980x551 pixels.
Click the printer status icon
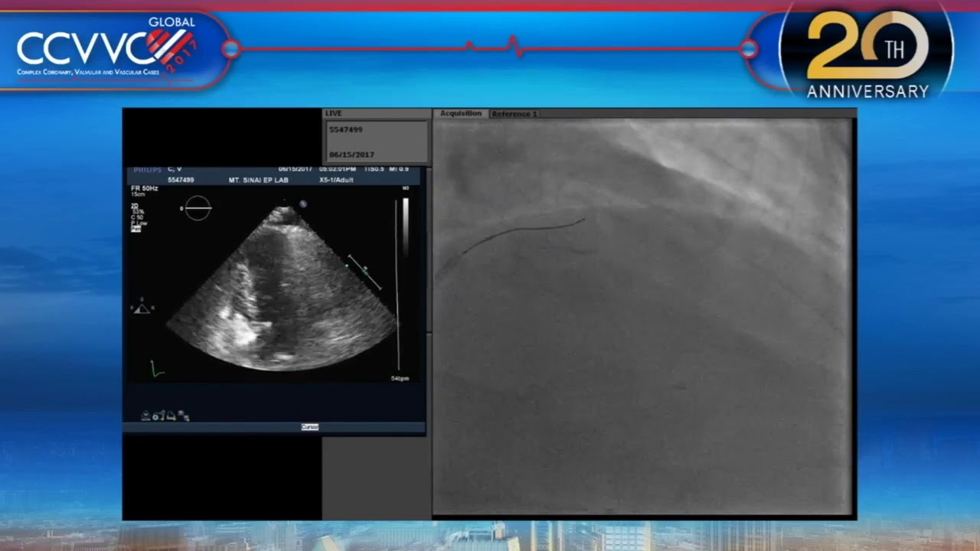[x=171, y=416]
